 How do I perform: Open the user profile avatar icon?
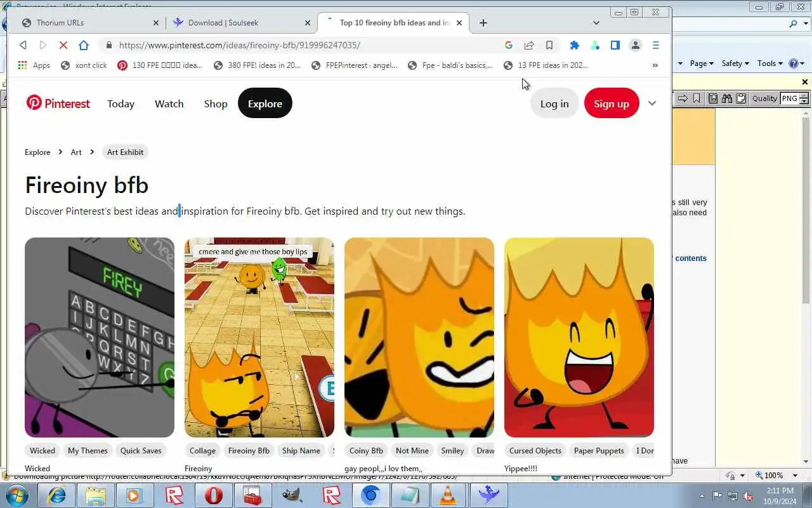tap(635, 45)
